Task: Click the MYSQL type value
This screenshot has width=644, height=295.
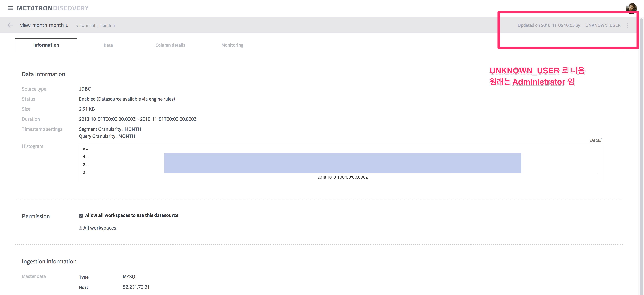Action: point(130,277)
